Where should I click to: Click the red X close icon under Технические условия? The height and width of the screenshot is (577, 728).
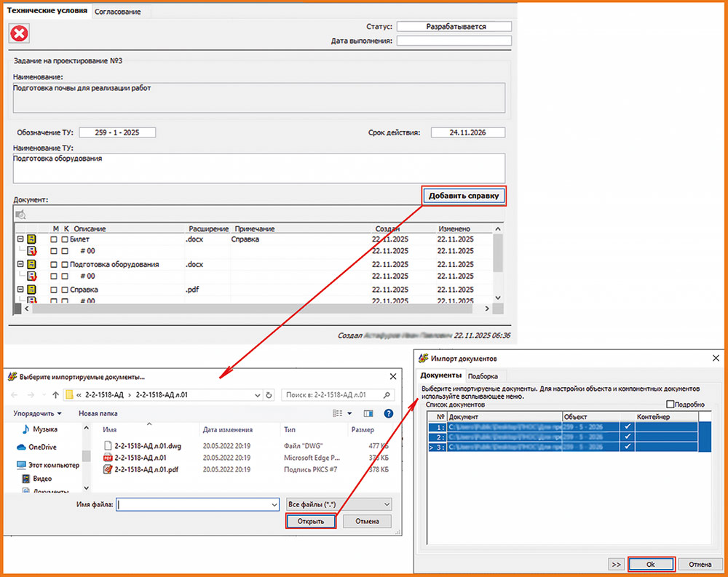(20, 33)
